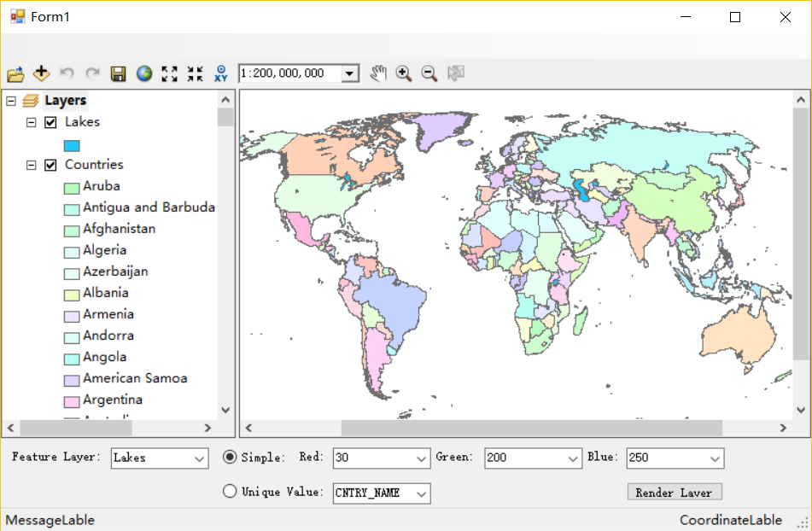Select the Lakes layer label
Image resolution: width=812 pixels, height=531 pixels.
point(82,122)
